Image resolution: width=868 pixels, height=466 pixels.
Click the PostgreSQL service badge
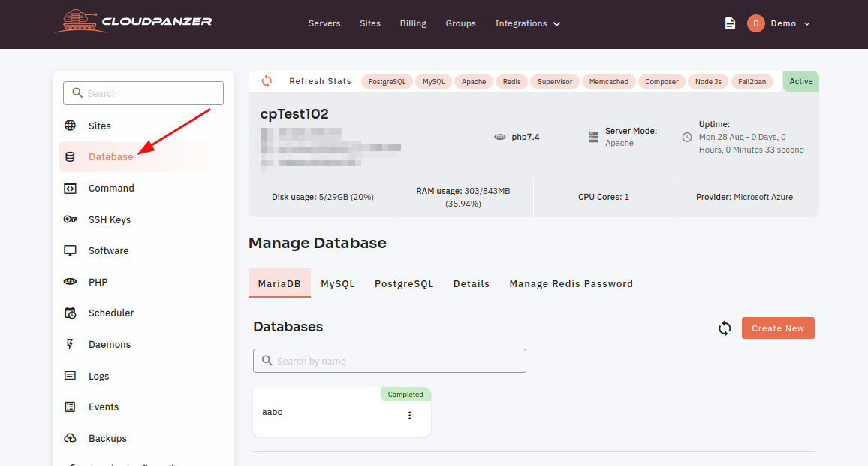click(x=387, y=81)
